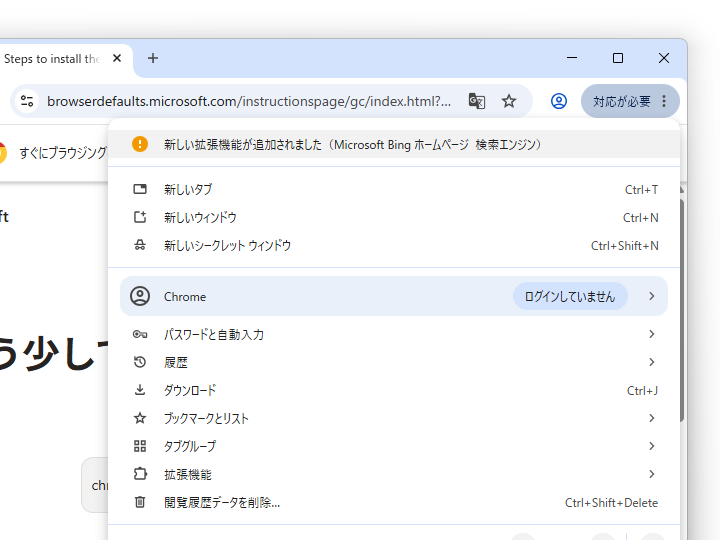
Task: Expand the 拡張機能 chevron
Action: coord(652,474)
